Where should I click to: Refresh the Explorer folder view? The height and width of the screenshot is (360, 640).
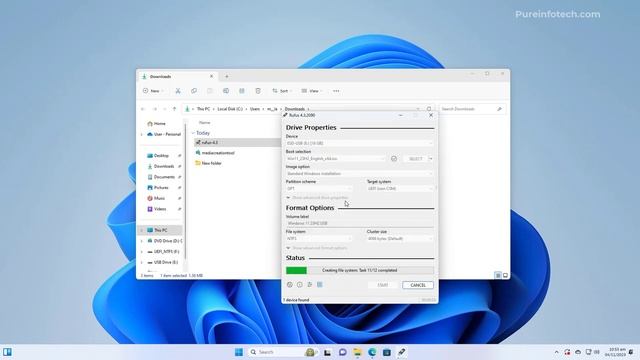tap(429, 109)
